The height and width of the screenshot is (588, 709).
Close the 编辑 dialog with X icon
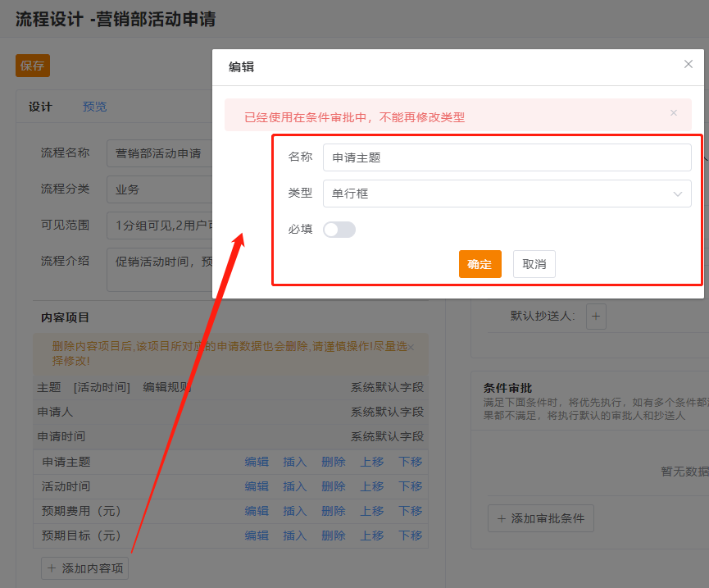(689, 64)
